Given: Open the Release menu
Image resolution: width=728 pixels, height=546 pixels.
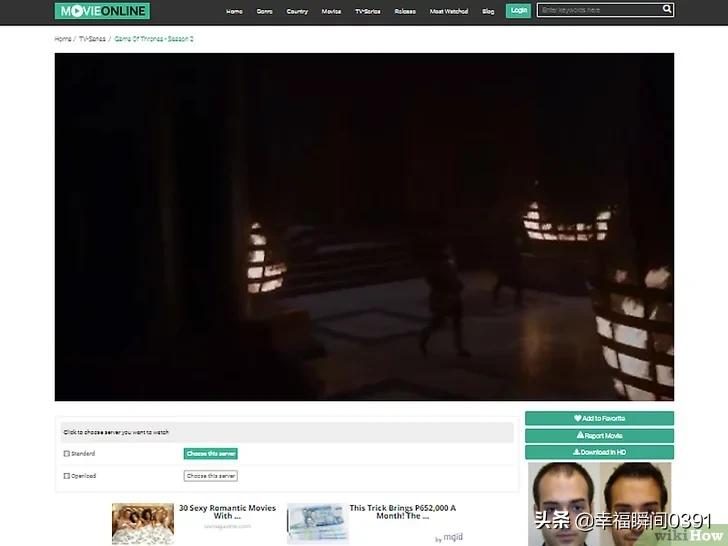Looking at the screenshot, I should [x=405, y=12].
